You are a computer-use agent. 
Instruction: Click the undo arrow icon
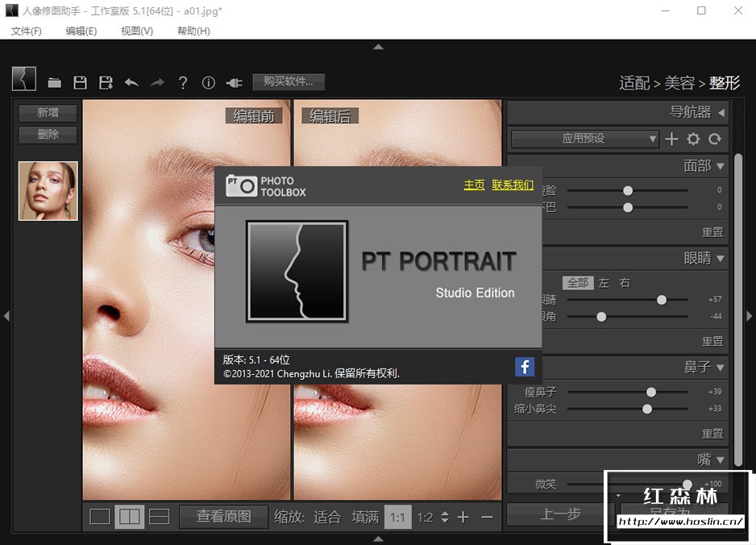(131, 82)
